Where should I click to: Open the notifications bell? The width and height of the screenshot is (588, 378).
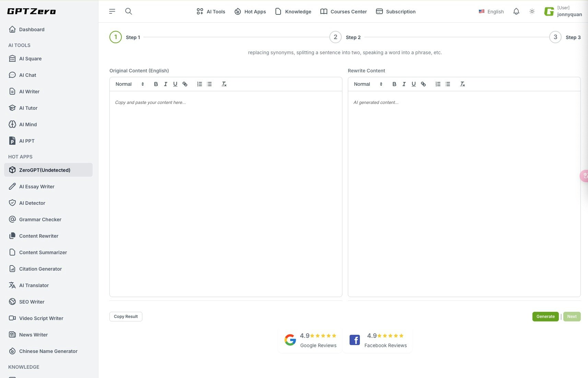pos(516,11)
